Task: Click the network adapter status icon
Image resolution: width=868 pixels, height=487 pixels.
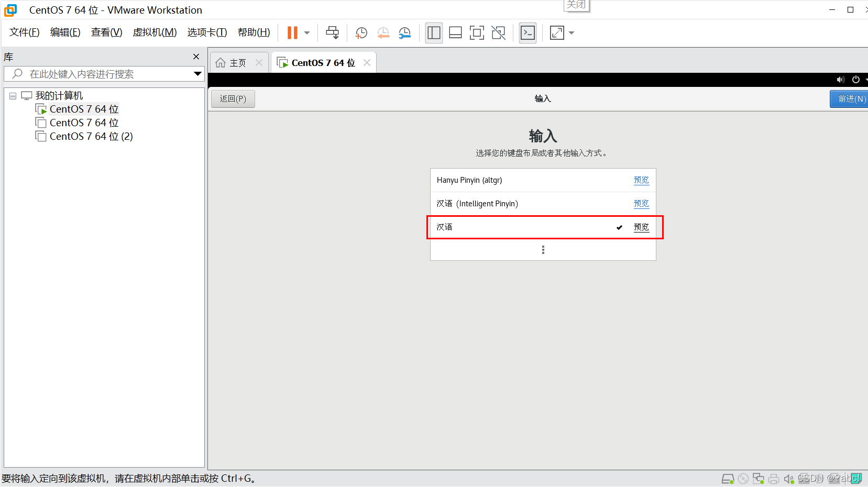Action: [x=759, y=479]
